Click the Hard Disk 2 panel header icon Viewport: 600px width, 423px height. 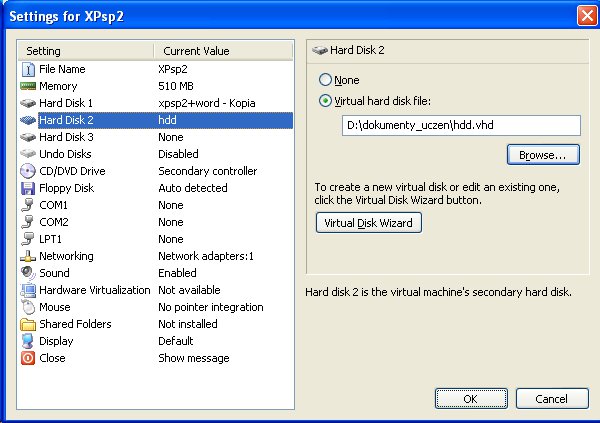click(320, 50)
